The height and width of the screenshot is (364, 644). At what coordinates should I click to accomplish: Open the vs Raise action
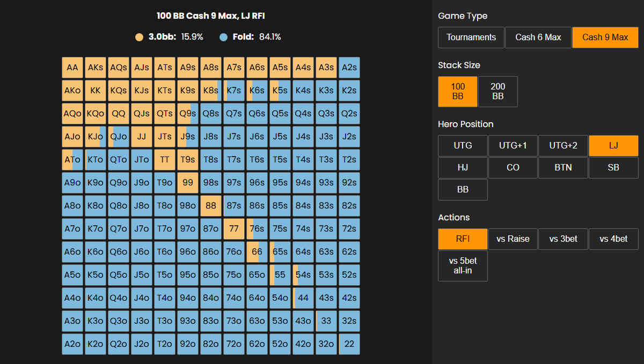point(513,239)
